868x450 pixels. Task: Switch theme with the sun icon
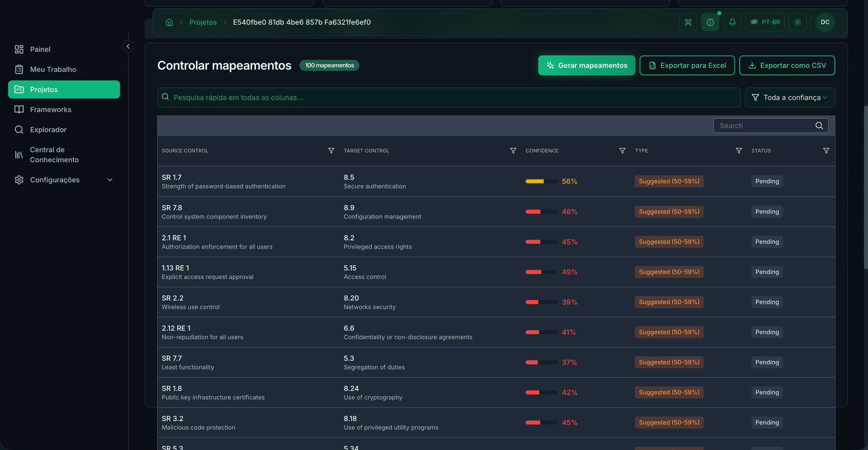797,22
